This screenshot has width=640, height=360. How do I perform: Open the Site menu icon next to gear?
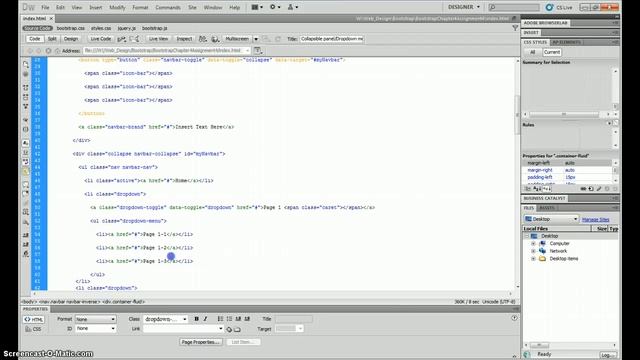(292, 7)
